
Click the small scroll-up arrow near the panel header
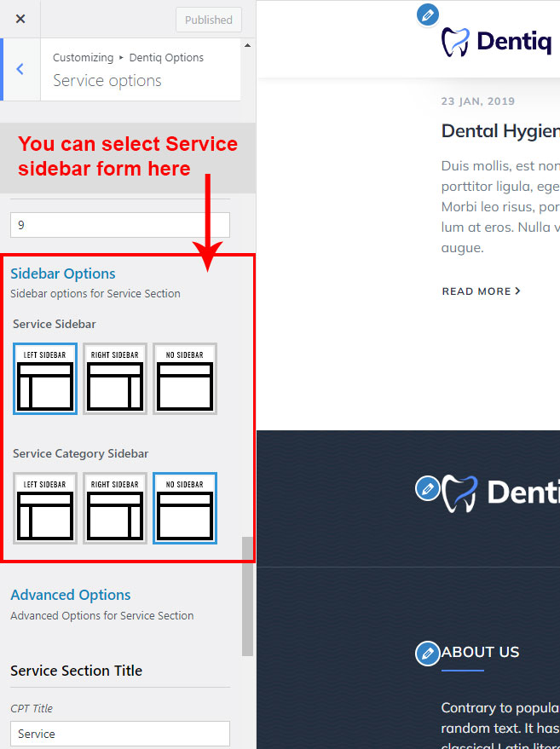248,44
